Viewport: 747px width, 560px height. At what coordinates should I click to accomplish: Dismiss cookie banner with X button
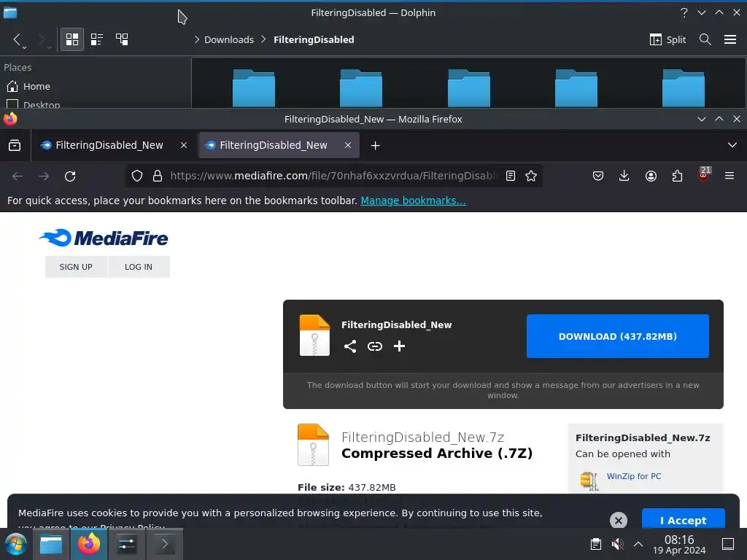(619, 521)
